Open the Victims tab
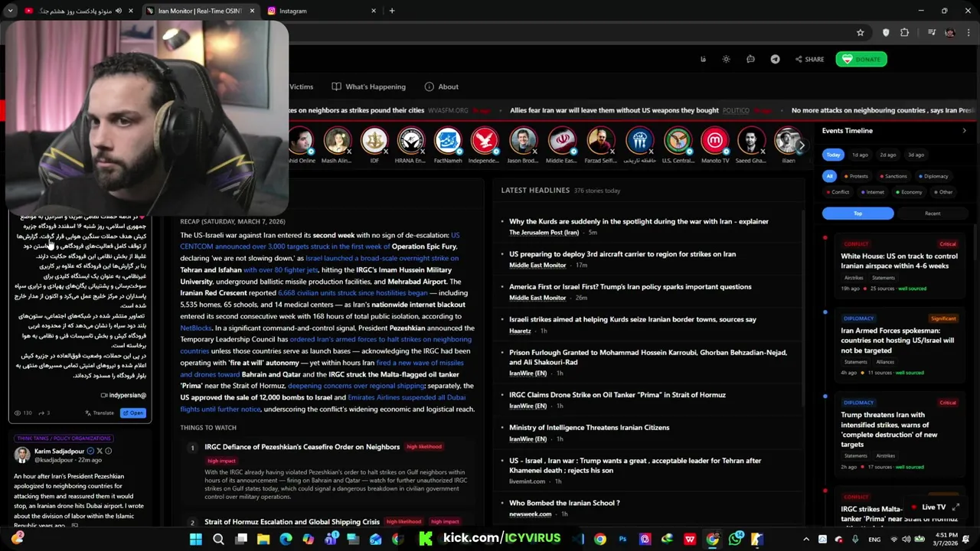The height and width of the screenshot is (551, 980). coord(301,86)
